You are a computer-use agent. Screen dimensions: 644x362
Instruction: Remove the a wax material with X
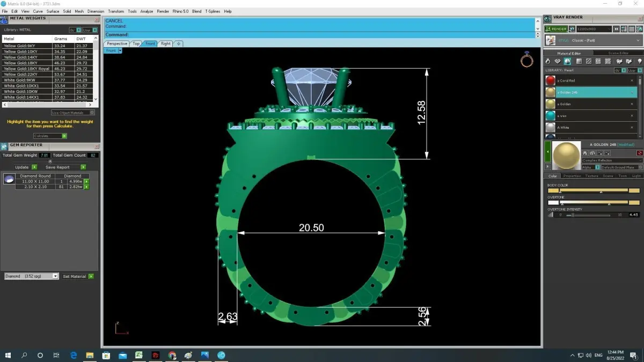click(632, 116)
